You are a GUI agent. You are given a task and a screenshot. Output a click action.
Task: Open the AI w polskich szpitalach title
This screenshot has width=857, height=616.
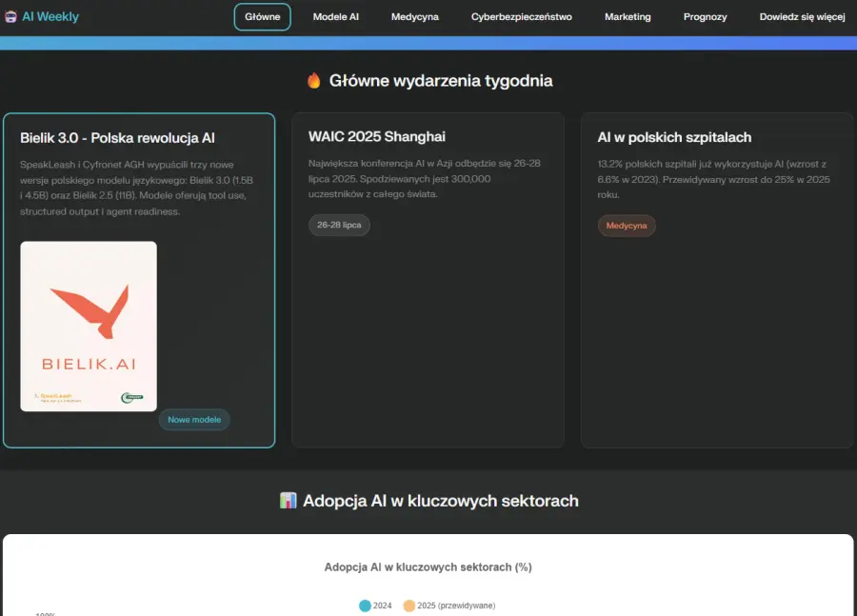click(674, 137)
